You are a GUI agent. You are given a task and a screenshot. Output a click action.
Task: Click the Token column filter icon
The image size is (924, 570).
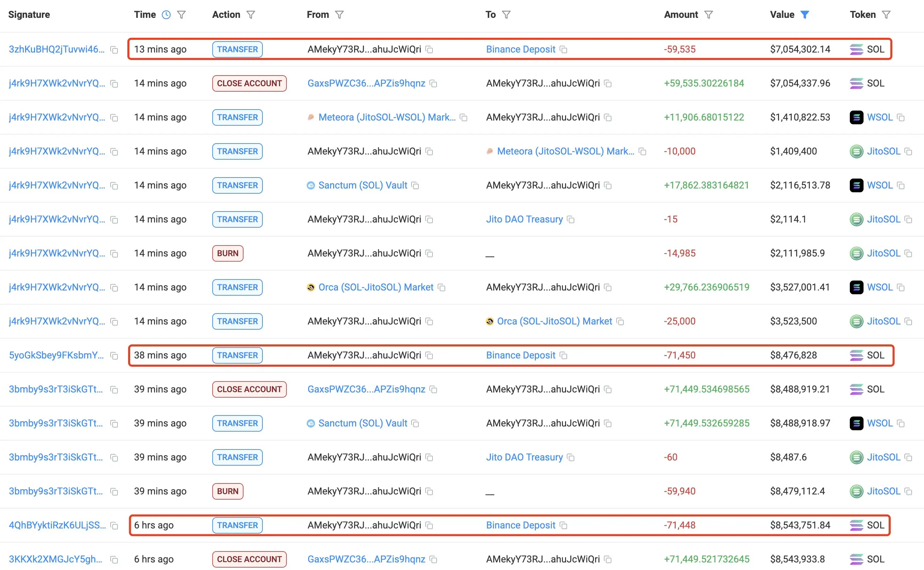point(886,15)
